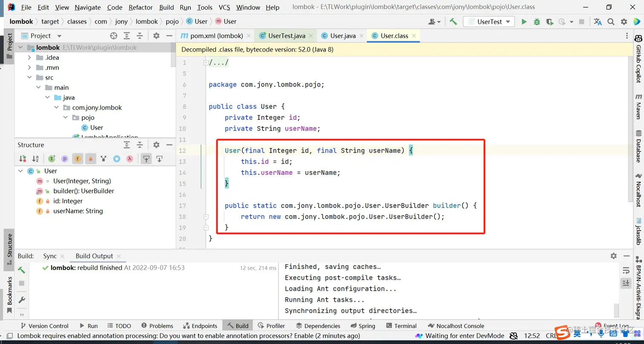Image resolution: width=644 pixels, height=344 pixels.
Task: Open Problems tool window
Action: click(157, 326)
